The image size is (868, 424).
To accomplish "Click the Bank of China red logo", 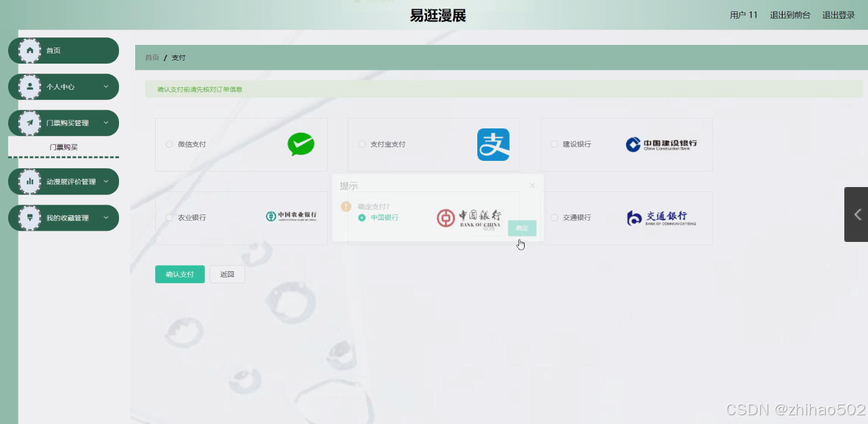I will (x=469, y=218).
